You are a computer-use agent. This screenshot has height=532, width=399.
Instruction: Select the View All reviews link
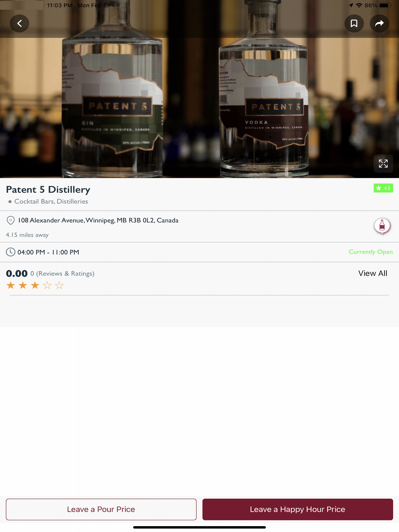point(373,273)
